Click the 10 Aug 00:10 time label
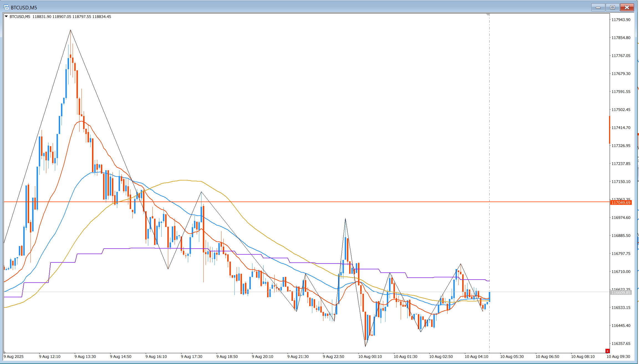This screenshot has height=364, width=639. [x=370, y=357]
